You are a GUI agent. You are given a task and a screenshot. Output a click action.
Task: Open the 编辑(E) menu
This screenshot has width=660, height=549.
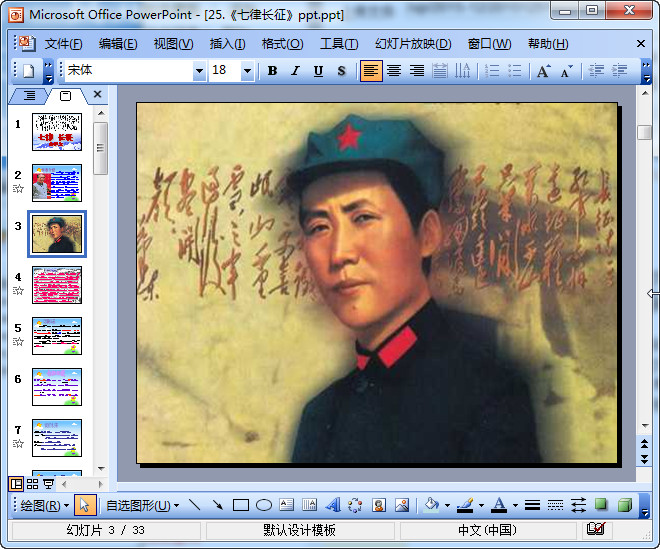pos(118,44)
